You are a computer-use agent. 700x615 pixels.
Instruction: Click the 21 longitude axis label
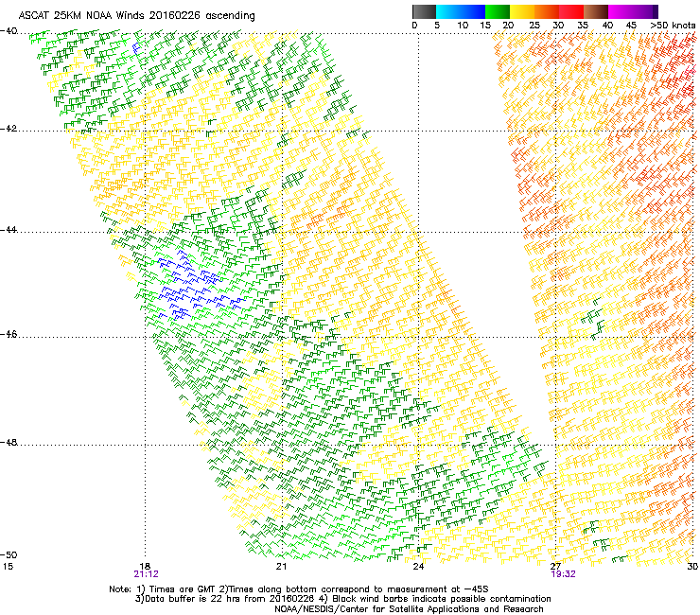click(281, 567)
